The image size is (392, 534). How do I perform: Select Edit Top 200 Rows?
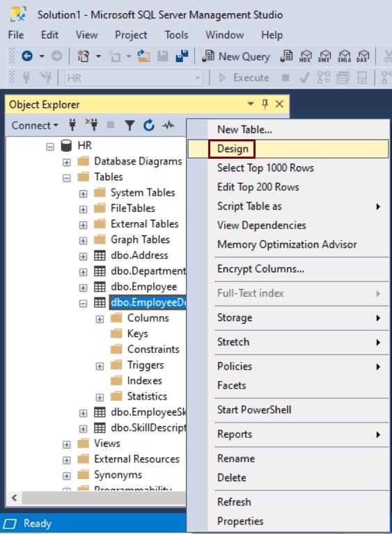pos(258,187)
